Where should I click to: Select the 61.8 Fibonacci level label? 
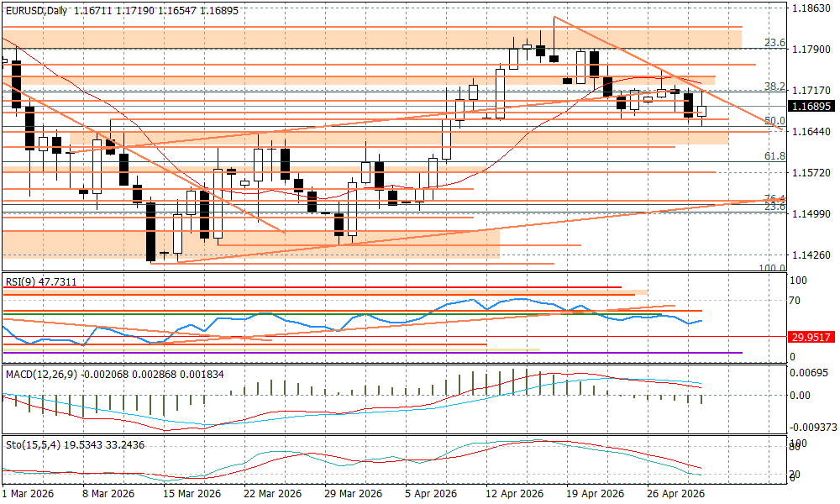tap(774, 156)
